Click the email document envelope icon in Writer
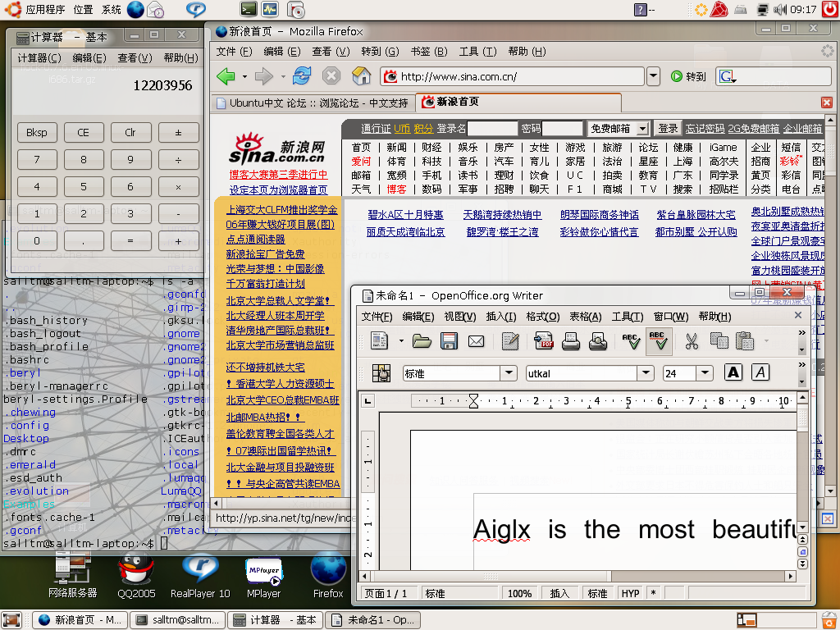This screenshot has width=840, height=630. pyautogui.click(x=476, y=340)
